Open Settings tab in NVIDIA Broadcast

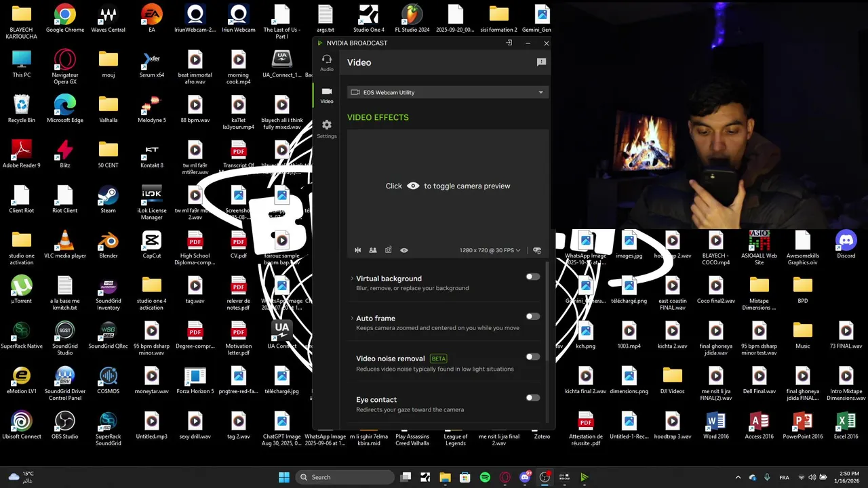tap(326, 129)
